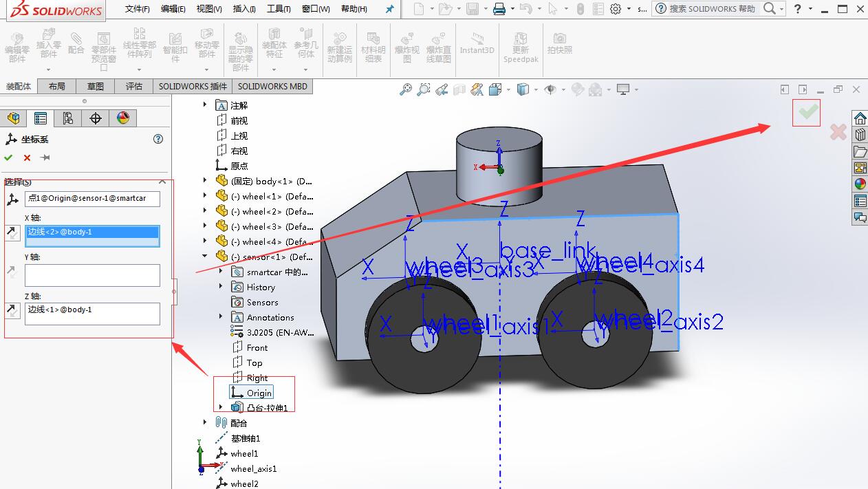Viewport: 868px width, 489px height.
Task: Click Zoom to Area icon
Action: (424, 89)
